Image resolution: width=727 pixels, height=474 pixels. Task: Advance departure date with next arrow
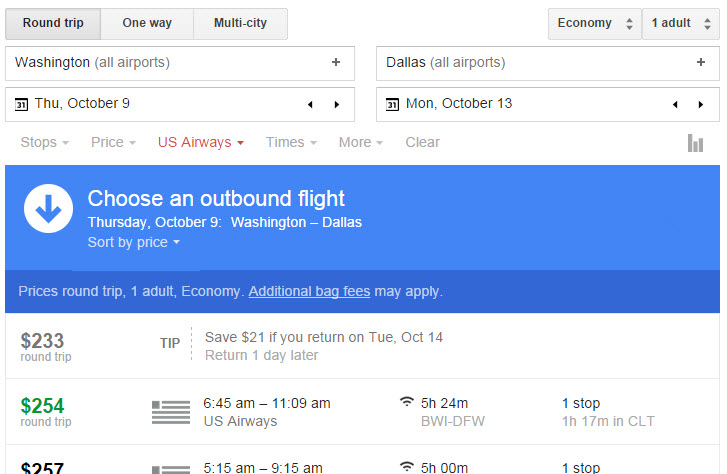pos(337,104)
